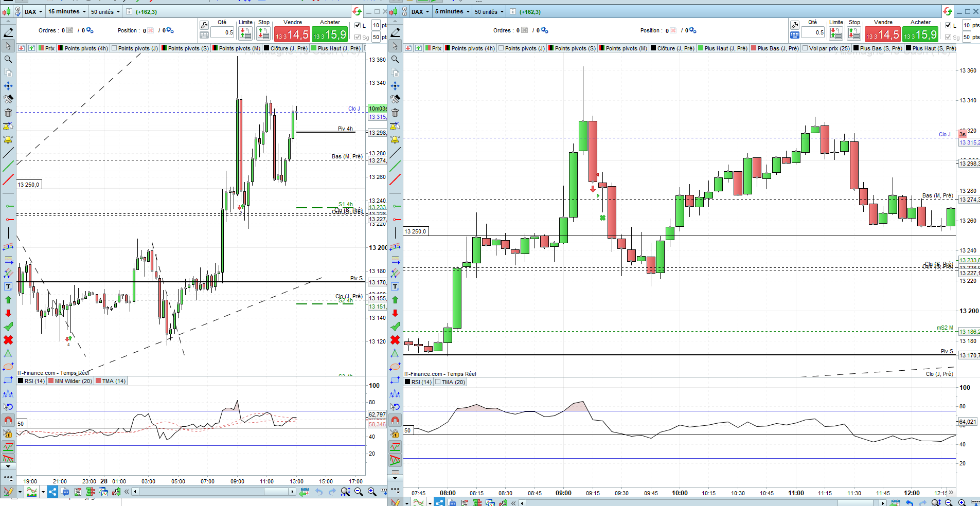Select the red X delete tool in left sidebar
Screen dimensions: 980x506
8,340
